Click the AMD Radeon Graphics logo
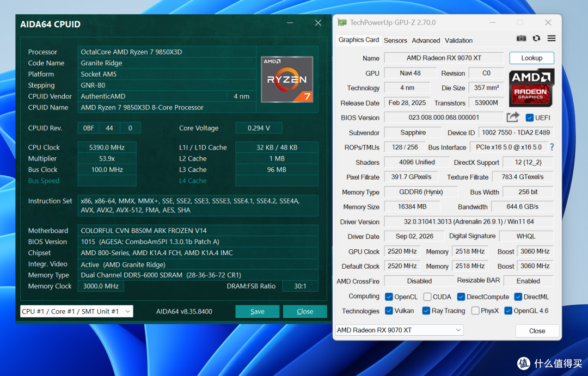588x376 pixels. point(531,88)
